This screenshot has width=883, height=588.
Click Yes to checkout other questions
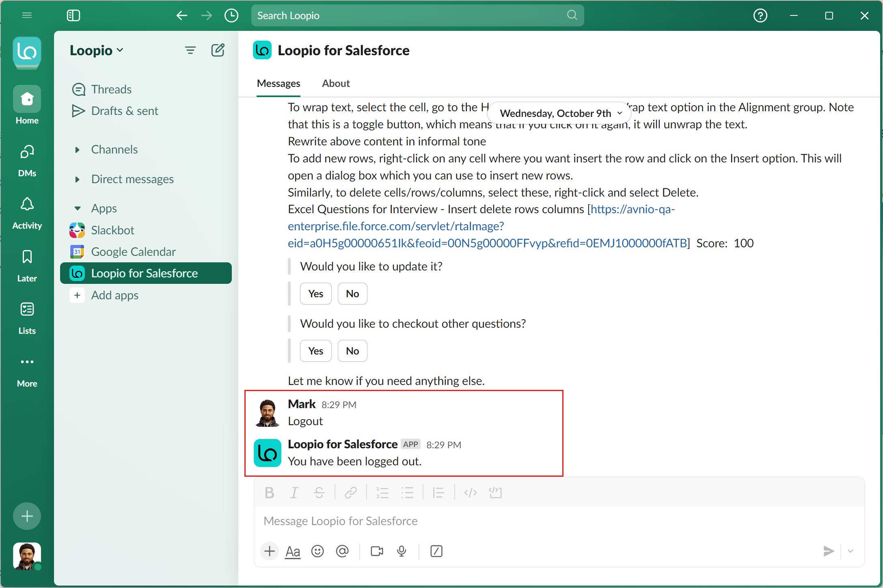[315, 351]
